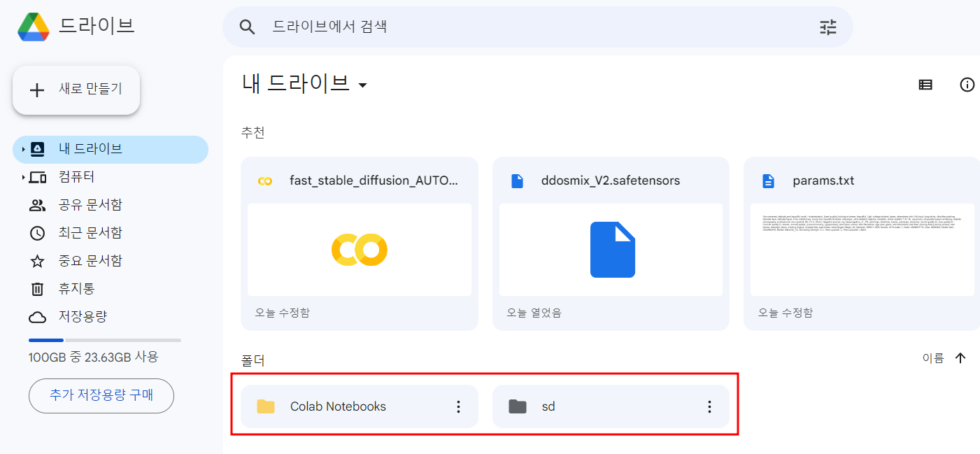Show details info panel
This screenshot has width=980, height=454.
pos(967,85)
